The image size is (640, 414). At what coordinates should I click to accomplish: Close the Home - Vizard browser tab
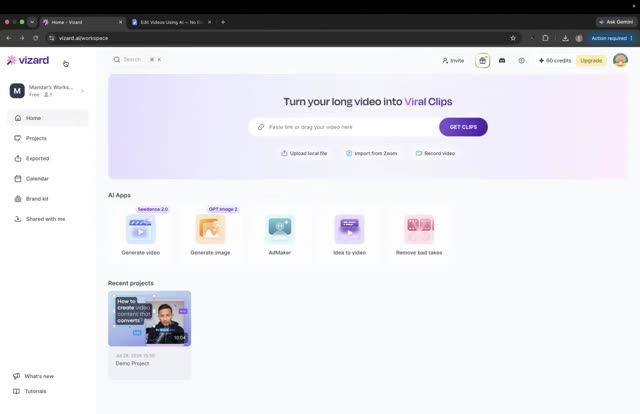point(120,22)
